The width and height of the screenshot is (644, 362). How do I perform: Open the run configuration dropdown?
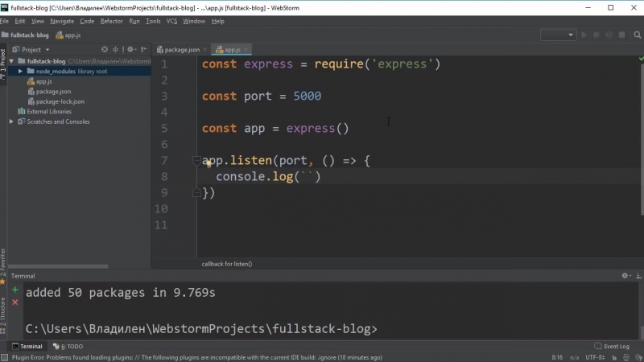pyautogui.click(x=558, y=35)
